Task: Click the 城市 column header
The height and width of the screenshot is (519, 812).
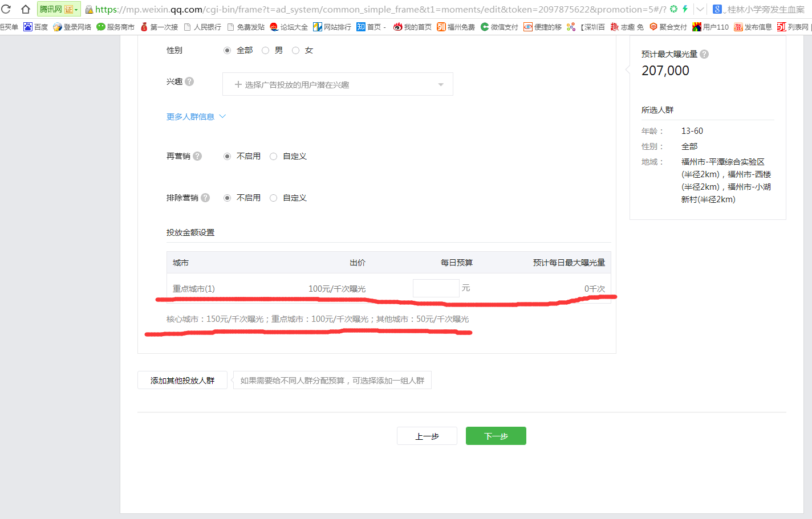Action: coord(181,263)
